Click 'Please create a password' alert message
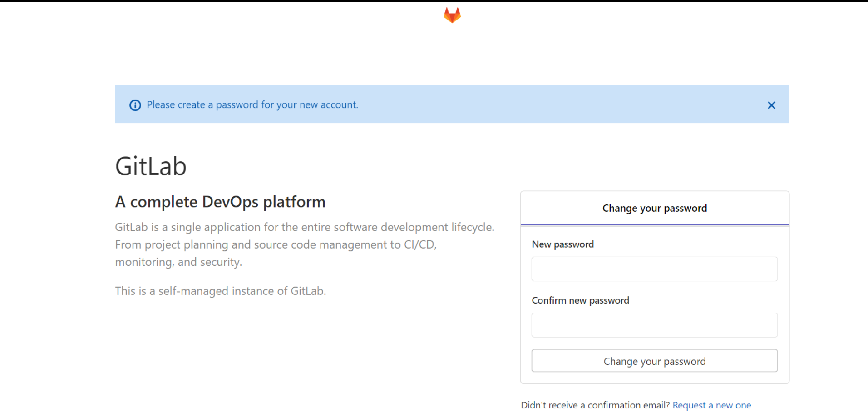 coord(252,105)
